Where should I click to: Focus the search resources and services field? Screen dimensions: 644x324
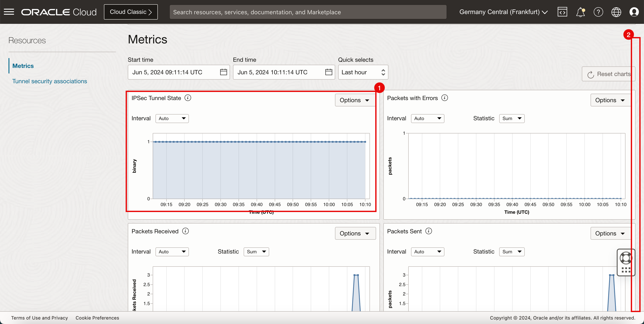click(x=308, y=12)
